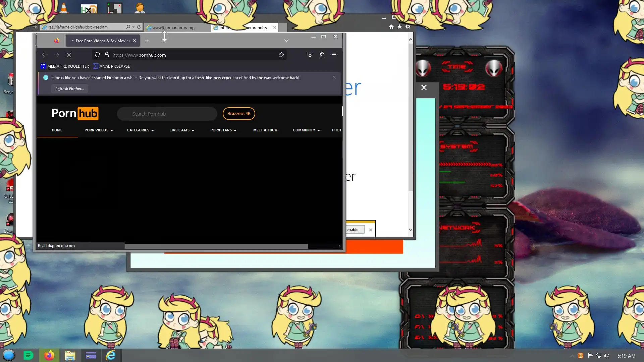Open the Firefox hamburger application menu
This screenshot has height=362, width=644.
pyautogui.click(x=334, y=55)
